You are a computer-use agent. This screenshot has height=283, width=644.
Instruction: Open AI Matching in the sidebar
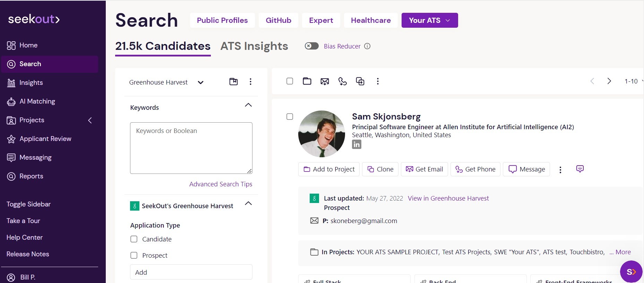pos(37,101)
